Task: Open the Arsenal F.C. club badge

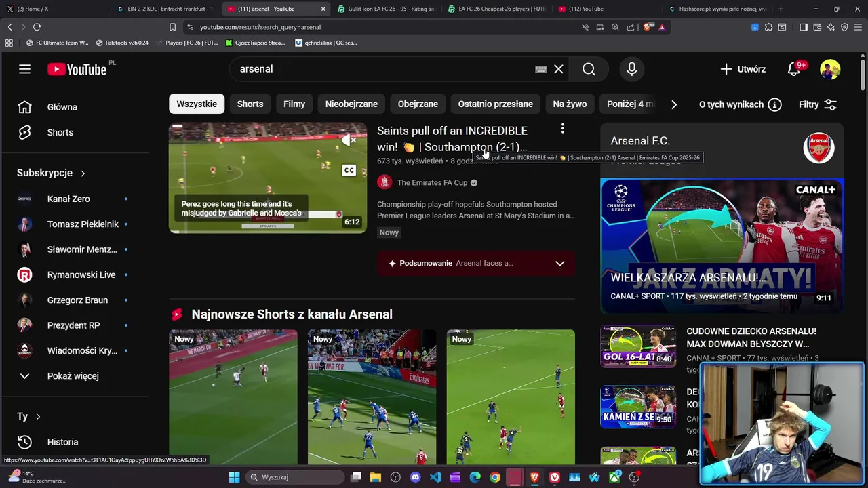Action: [x=819, y=148]
